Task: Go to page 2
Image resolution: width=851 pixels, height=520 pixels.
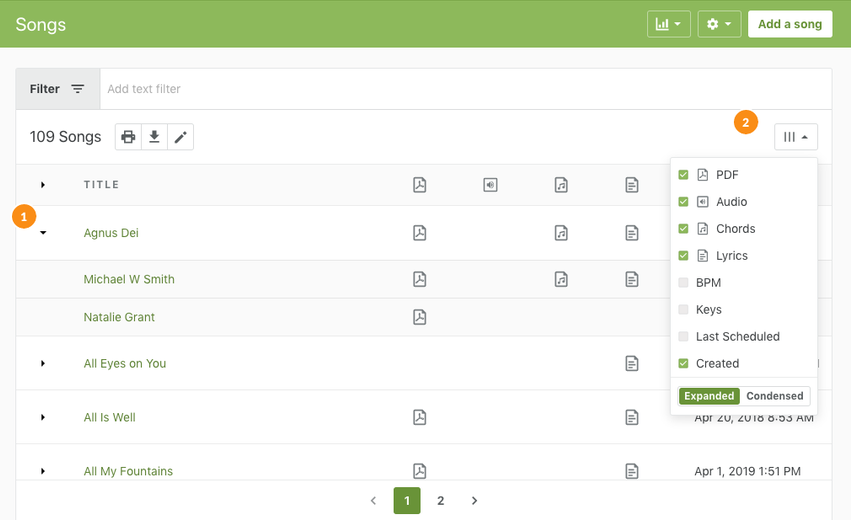Action: click(441, 500)
